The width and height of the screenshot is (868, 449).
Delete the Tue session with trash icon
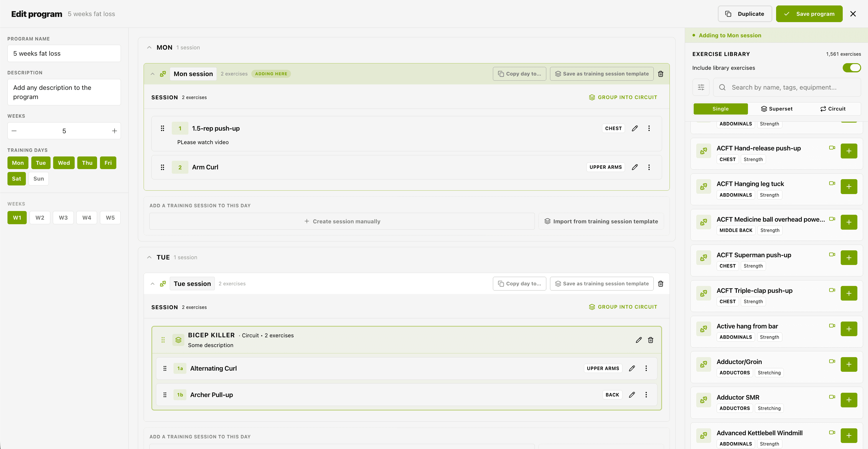coord(660,284)
